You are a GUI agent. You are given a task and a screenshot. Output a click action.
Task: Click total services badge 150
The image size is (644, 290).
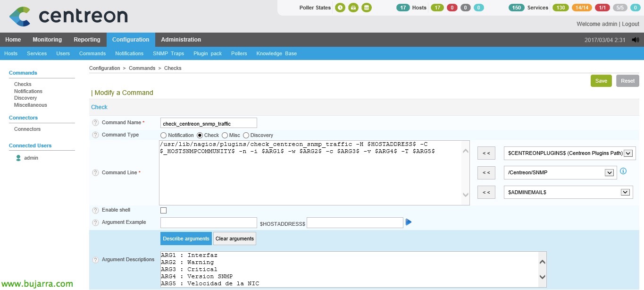[x=517, y=8]
